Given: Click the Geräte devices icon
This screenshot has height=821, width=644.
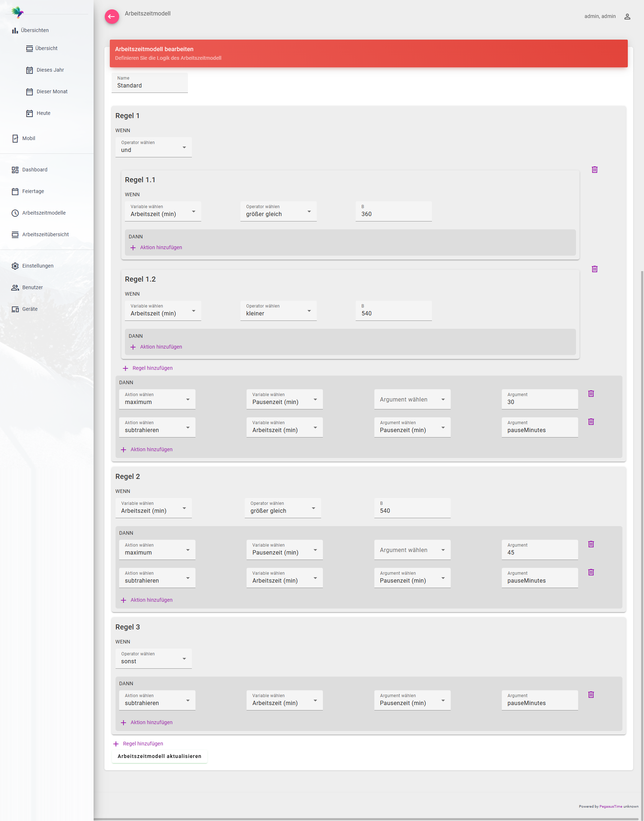Looking at the screenshot, I should (15, 309).
